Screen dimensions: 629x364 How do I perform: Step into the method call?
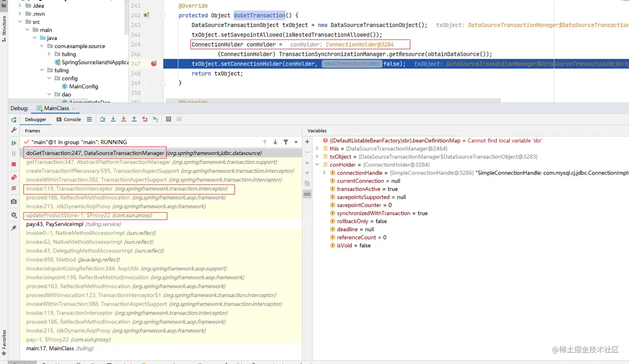(x=113, y=119)
